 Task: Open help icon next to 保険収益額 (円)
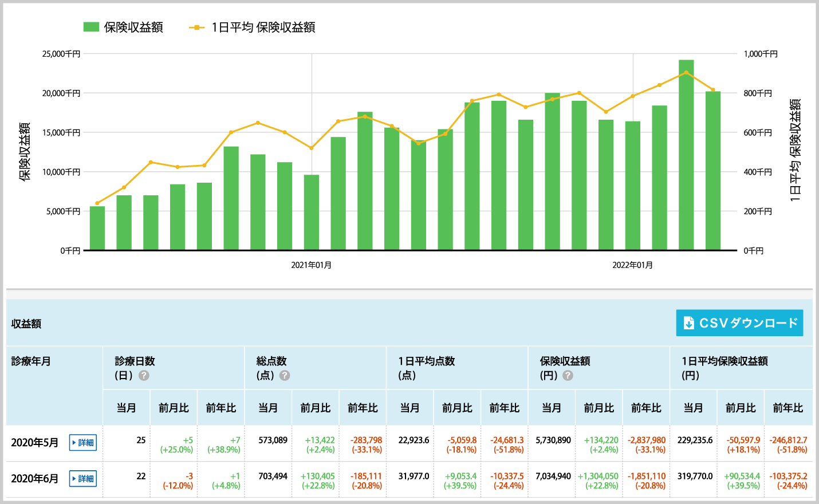click(568, 376)
